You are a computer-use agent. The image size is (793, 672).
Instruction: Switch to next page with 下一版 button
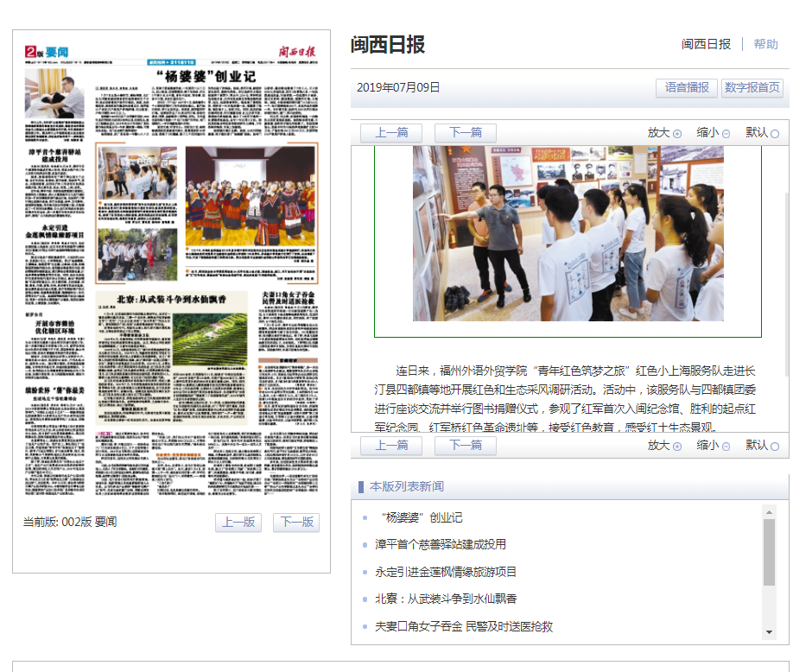click(x=296, y=523)
